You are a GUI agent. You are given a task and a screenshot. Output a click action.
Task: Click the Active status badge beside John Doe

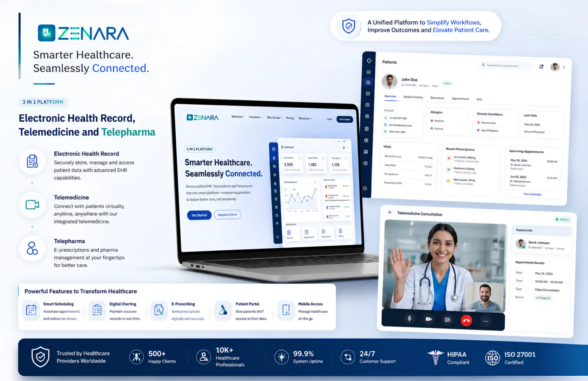(x=447, y=83)
